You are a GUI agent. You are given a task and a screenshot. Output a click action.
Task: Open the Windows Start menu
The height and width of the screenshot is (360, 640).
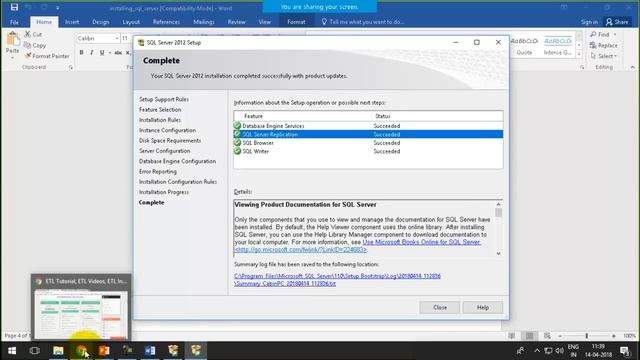click(12, 351)
